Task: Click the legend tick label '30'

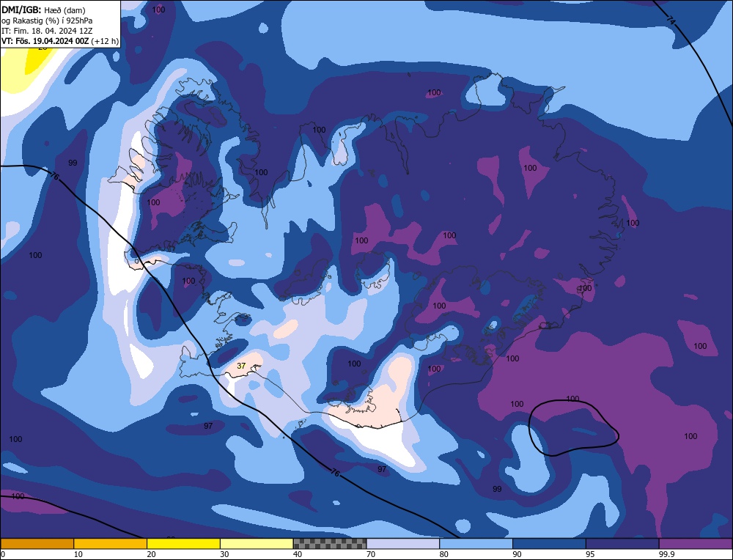Action: point(224,554)
